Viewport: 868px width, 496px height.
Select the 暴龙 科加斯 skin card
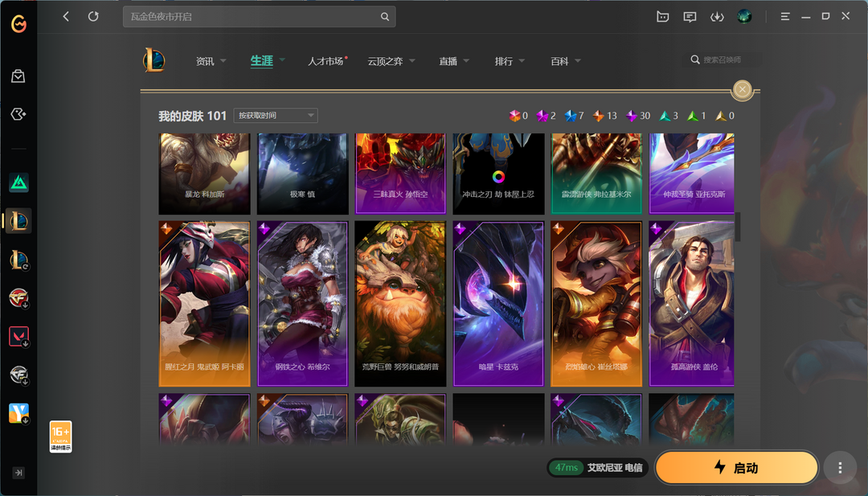204,174
